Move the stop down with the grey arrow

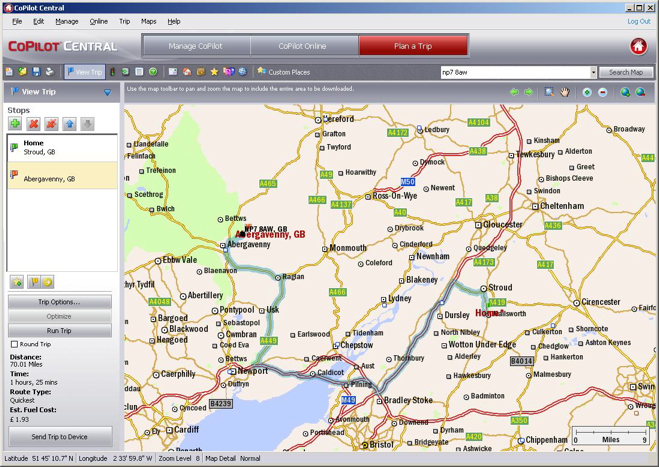point(87,124)
